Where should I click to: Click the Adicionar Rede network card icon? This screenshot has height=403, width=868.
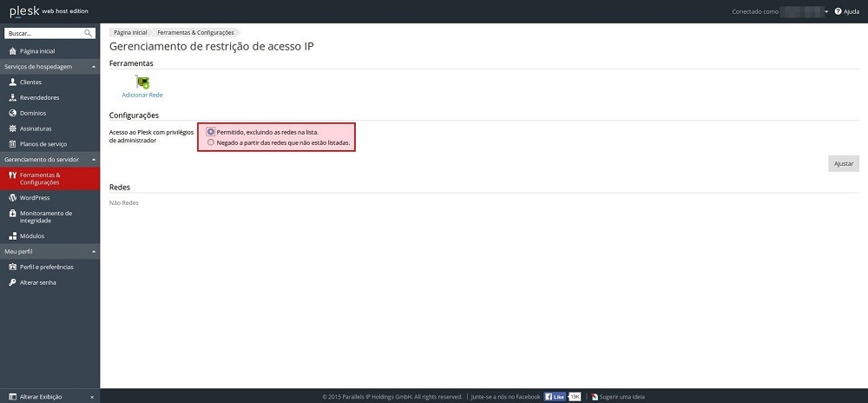pos(142,83)
